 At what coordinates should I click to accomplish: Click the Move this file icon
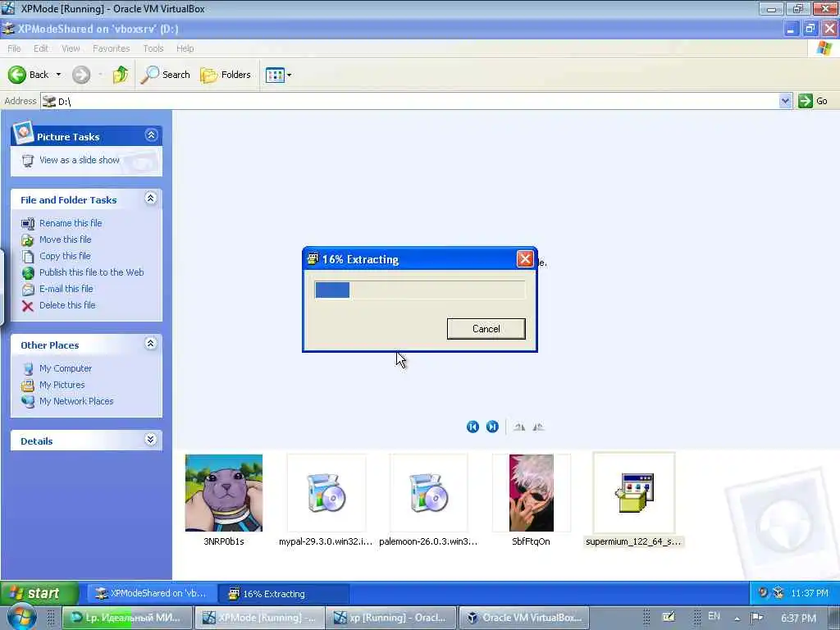tap(28, 240)
